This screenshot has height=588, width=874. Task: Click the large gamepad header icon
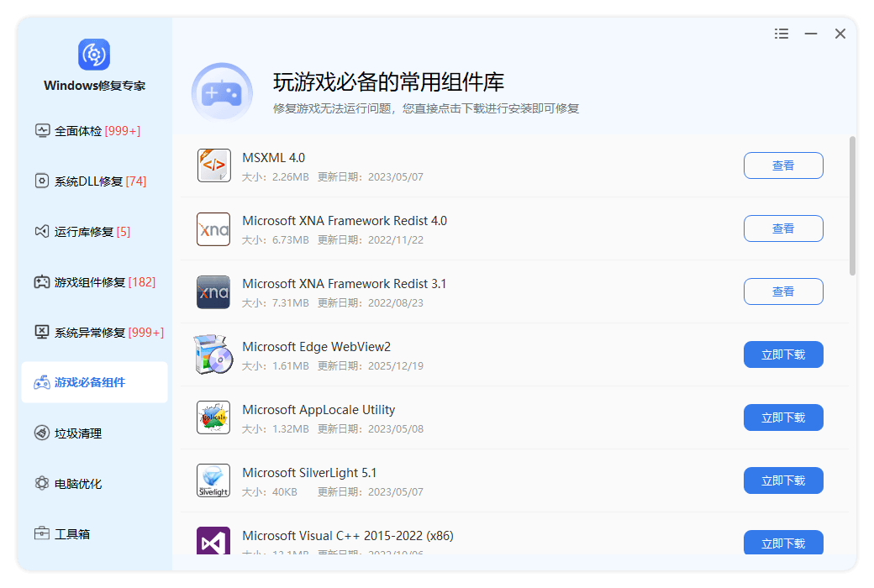[222, 92]
